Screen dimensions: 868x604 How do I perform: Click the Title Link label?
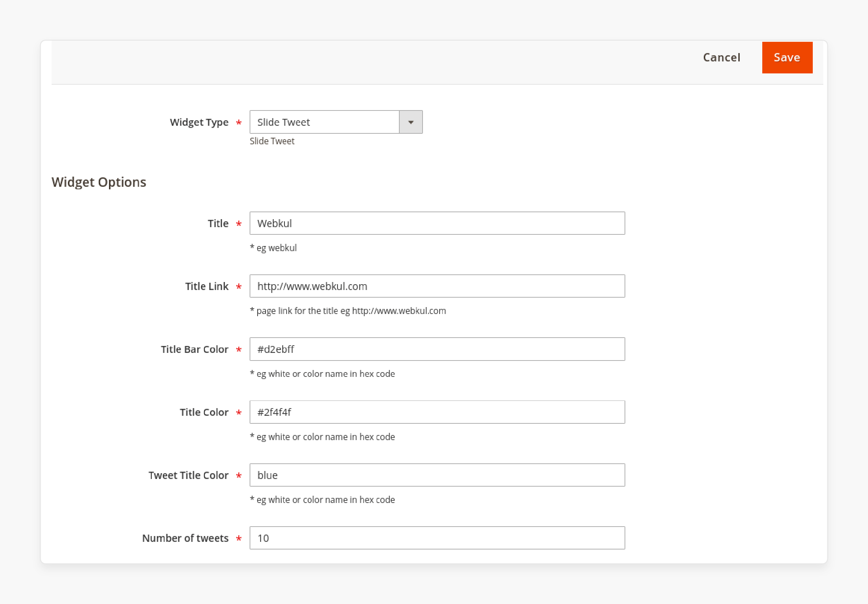(x=207, y=286)
